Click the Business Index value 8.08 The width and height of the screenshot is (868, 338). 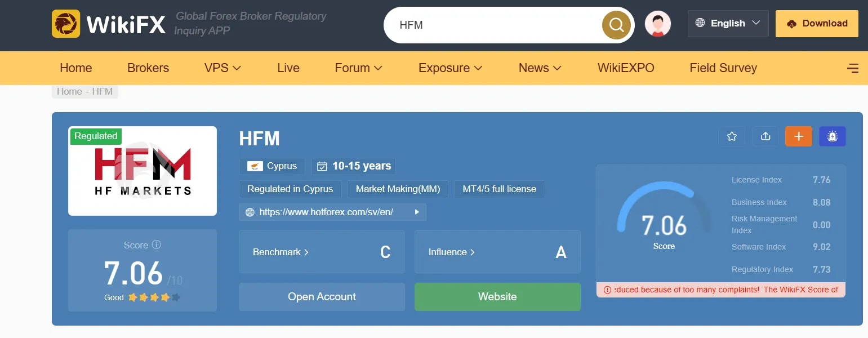point(821,202)
